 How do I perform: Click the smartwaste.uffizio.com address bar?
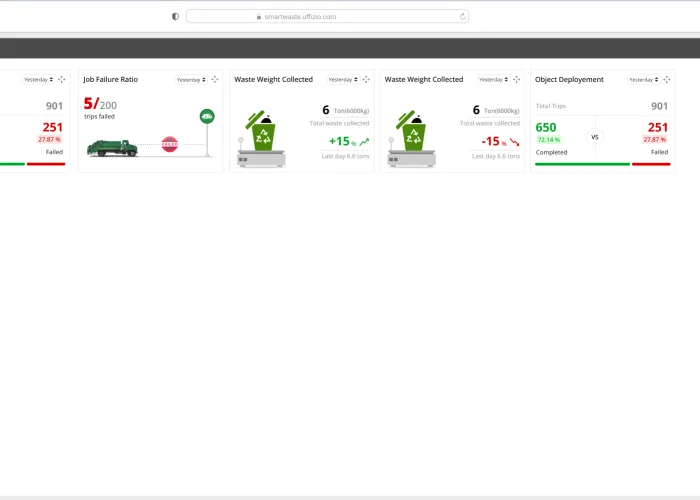(x=327, y=16)
